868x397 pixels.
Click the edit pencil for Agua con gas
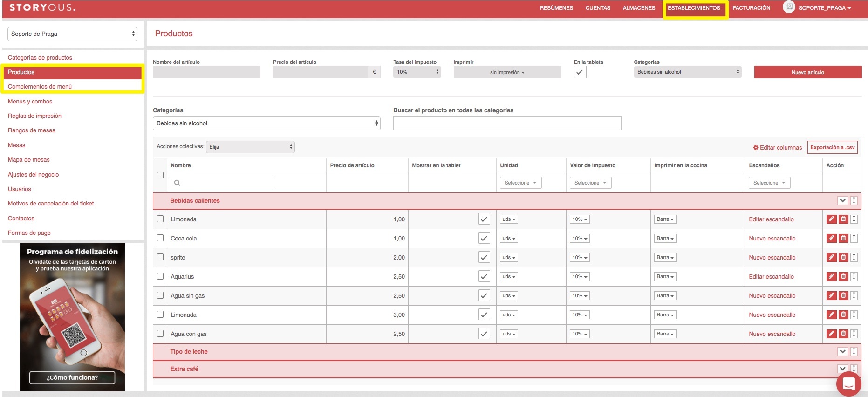[831, 334]
